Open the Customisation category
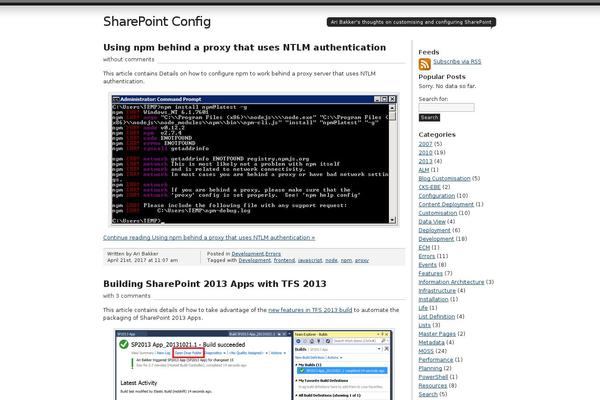 pos(438,213)
